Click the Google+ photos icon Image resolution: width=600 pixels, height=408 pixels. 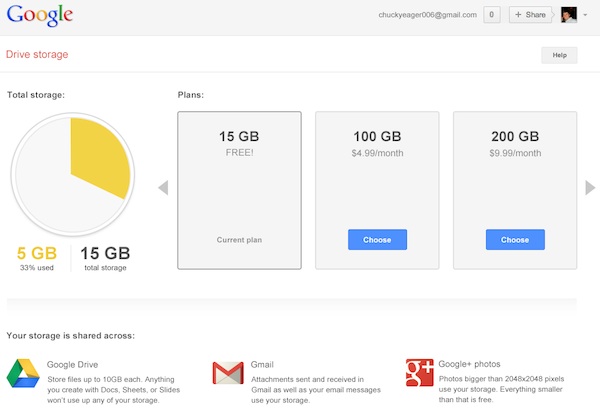click(420, 372)
